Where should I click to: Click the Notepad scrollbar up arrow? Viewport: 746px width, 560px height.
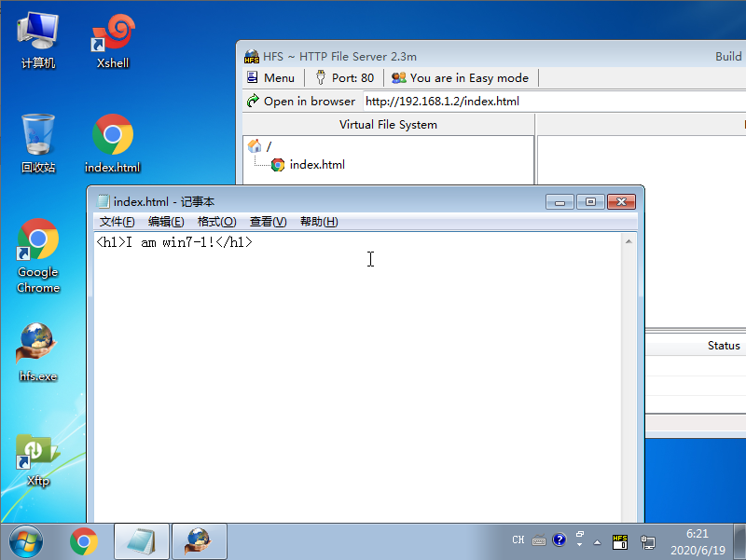(x=629, y=242)
